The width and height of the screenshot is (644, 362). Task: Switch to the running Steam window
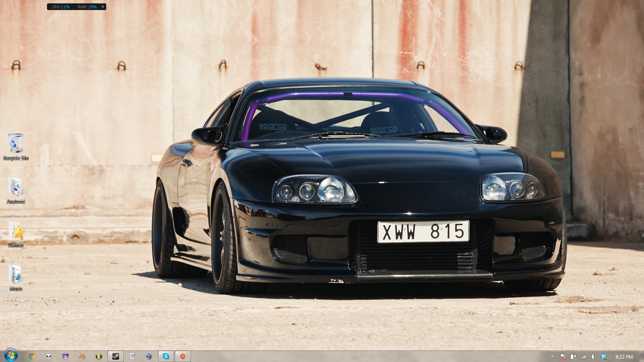click(116, 356)
